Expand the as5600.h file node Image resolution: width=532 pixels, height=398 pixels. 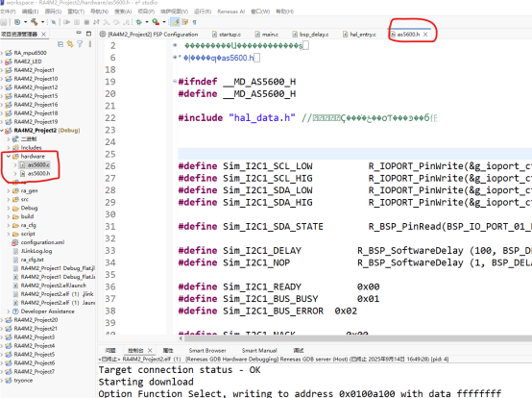tap(15, 174)
